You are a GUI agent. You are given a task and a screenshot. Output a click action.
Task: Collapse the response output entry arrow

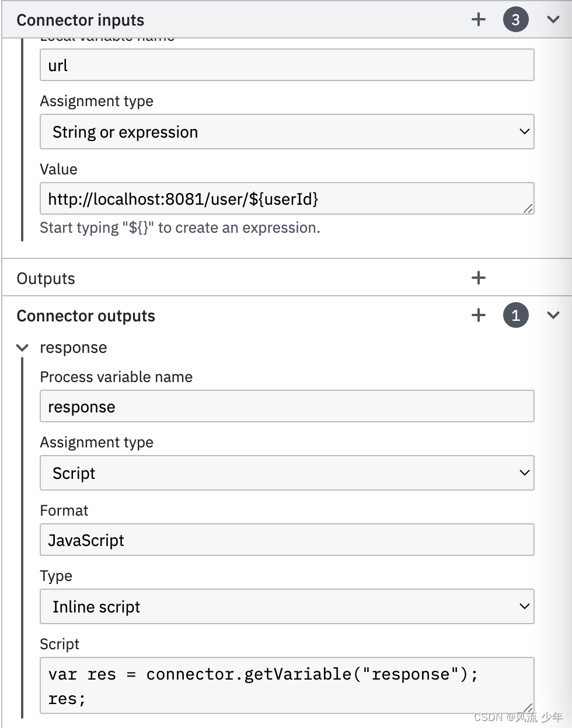pos(22,348)
